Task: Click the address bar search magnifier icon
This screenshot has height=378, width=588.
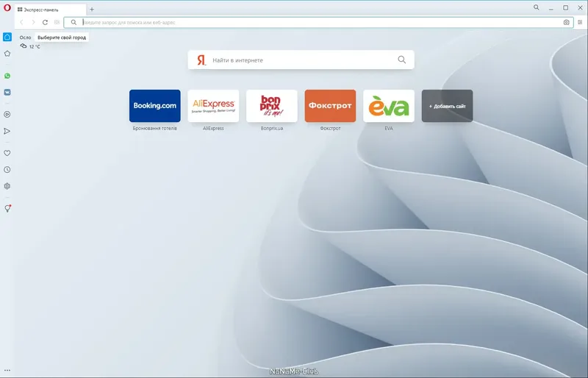Action: [74, 23]
